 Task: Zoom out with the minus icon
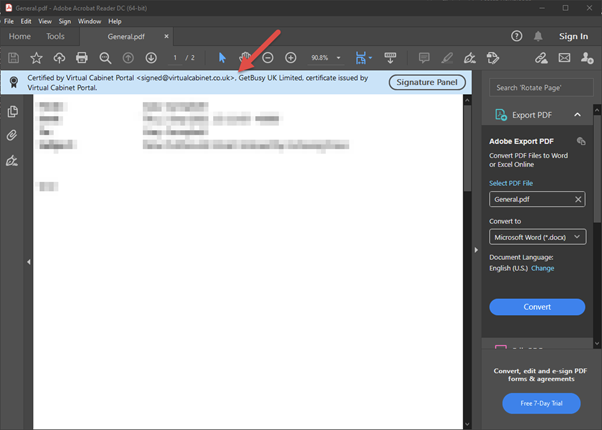point(268,58)
